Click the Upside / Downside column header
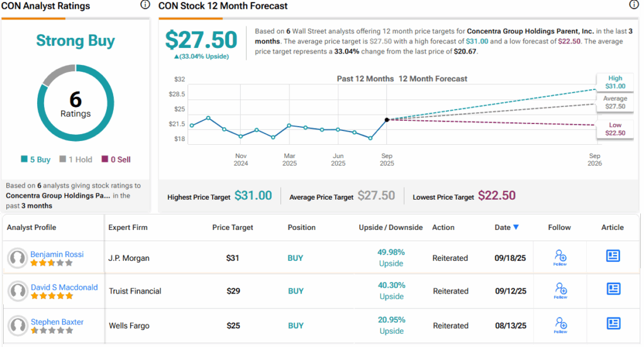The image size is (644, 347). tap(391, 227)
